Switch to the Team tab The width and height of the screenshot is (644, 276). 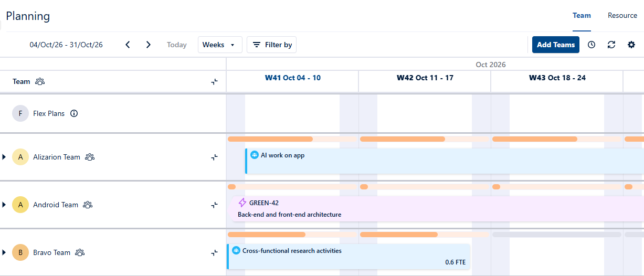pyautogui.click(x=582, y=15)
